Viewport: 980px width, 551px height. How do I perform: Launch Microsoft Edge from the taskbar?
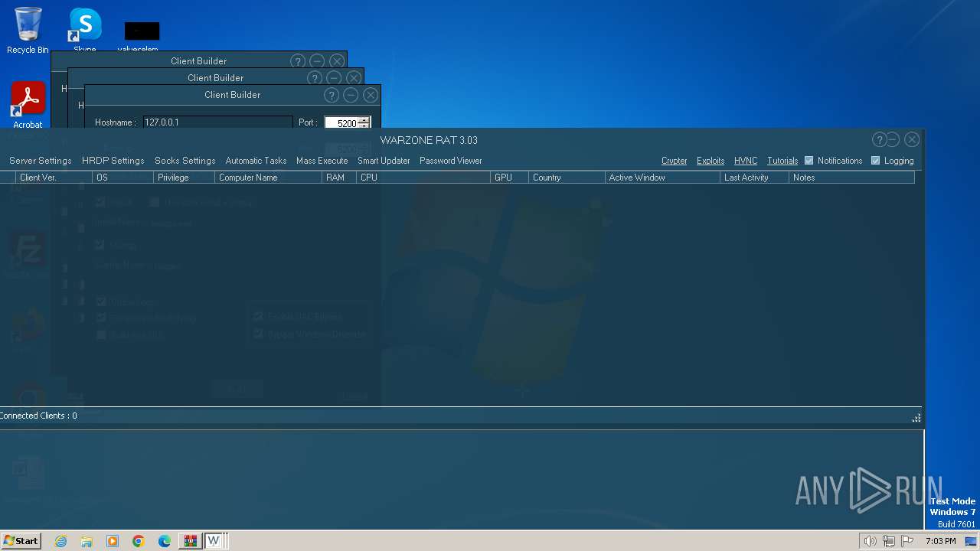pyautogui.click(x=165, y=541)
